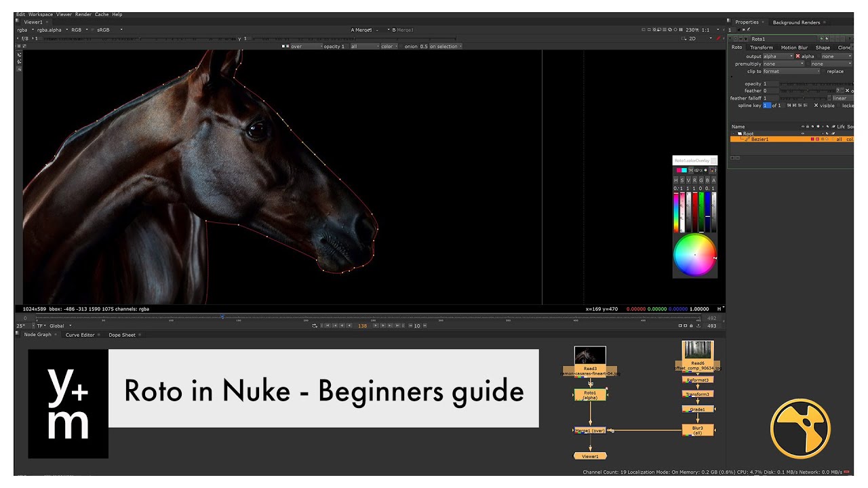The image size is (868, 488).
Task: Open the RGB display channel dropdown
Action: coord(79,30)
